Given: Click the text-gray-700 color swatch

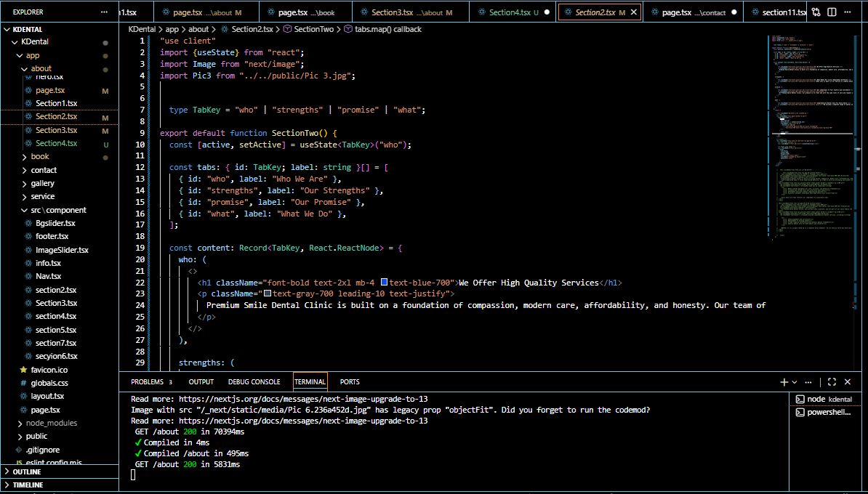Looking at the screenshot, I should [268, 293].
